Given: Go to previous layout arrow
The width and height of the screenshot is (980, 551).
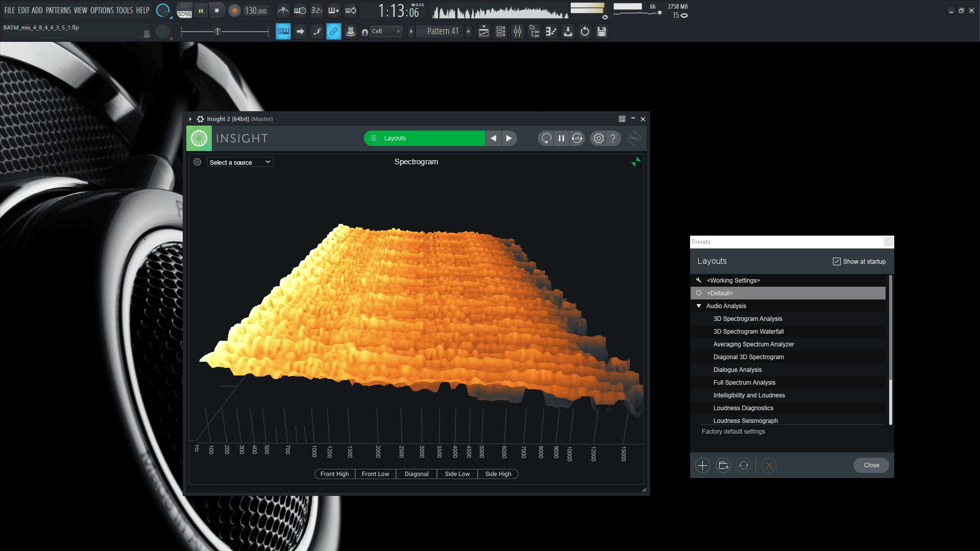Looking at the screenshot, I should (x=493, y=138).
